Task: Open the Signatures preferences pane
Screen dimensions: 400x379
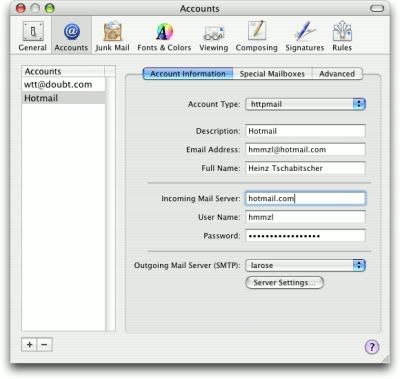Action: (x=305, y=36)
